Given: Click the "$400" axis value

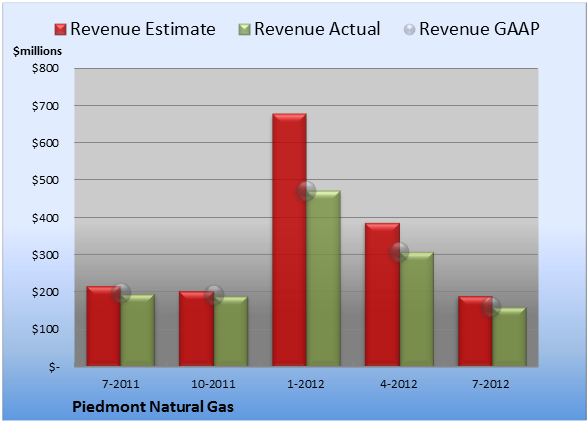Looking at the screenshot, I should [x=45, y=218].
